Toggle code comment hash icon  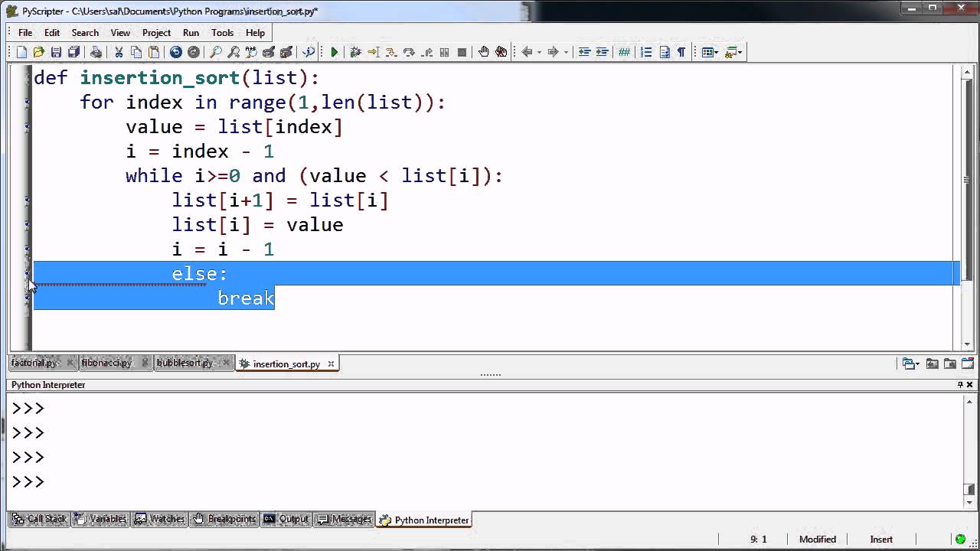click(x=624, y=52)
